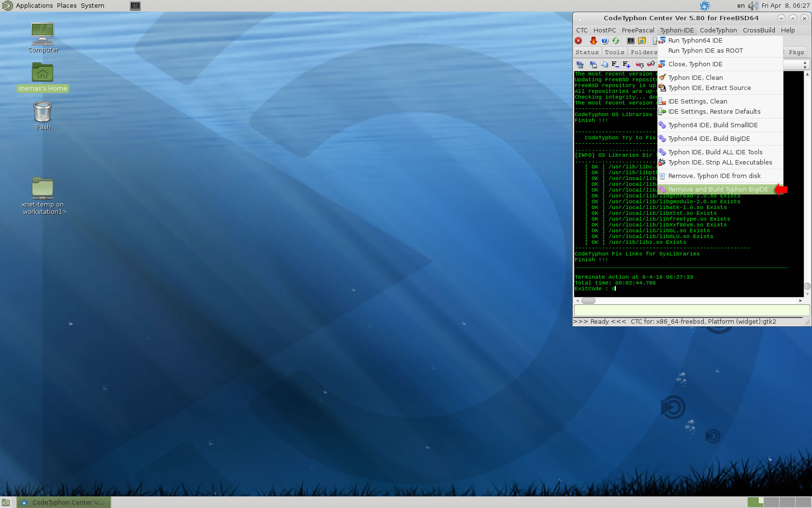The height and width of the screenshot is (508, 812).
Task: Select Typhon64 IDE, Build BigIDE
Action: coord(720,139)
